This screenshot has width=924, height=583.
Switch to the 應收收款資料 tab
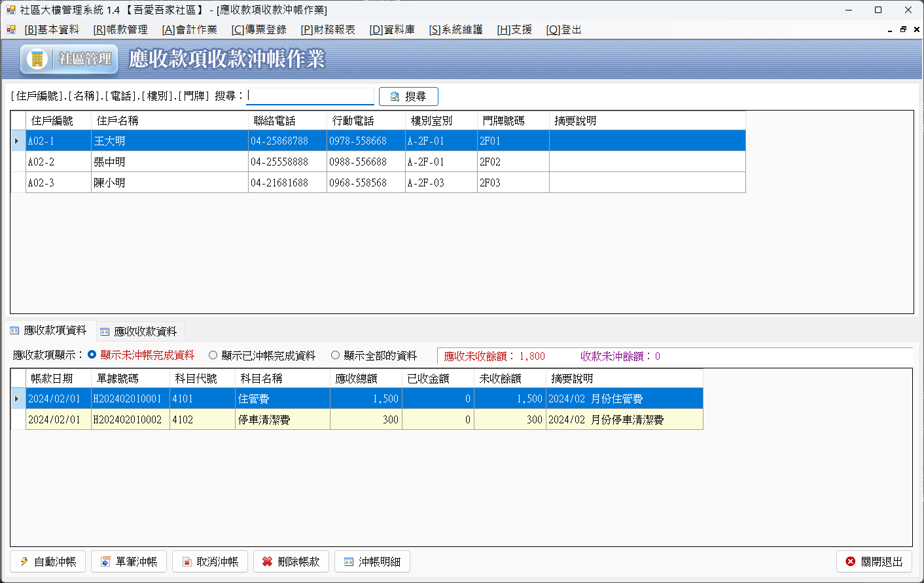(x=139, y=332)
